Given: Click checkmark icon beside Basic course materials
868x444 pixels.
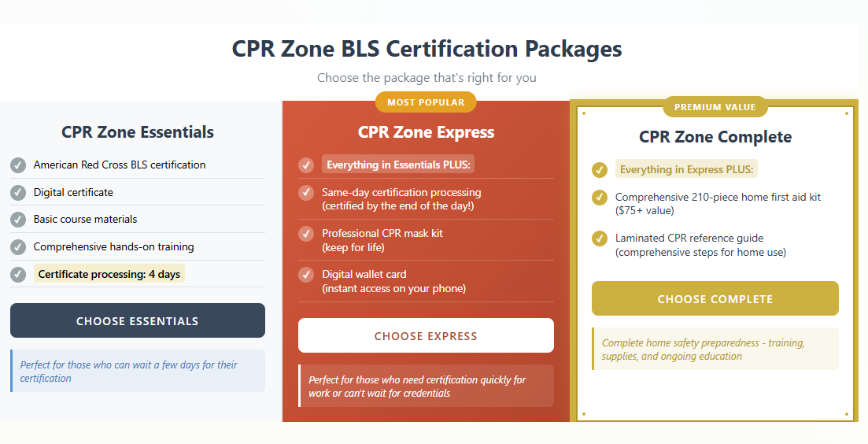Looking at the screenshot, I should point(18,219).
